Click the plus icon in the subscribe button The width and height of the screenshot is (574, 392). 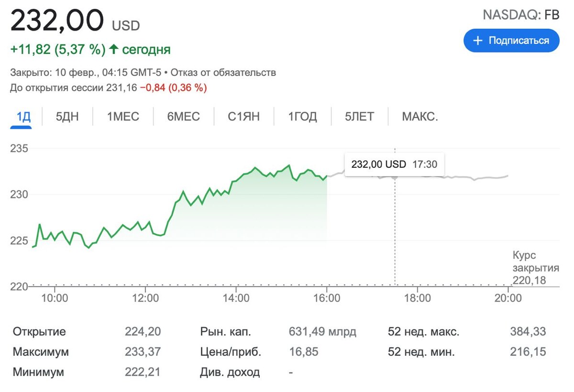477,41
